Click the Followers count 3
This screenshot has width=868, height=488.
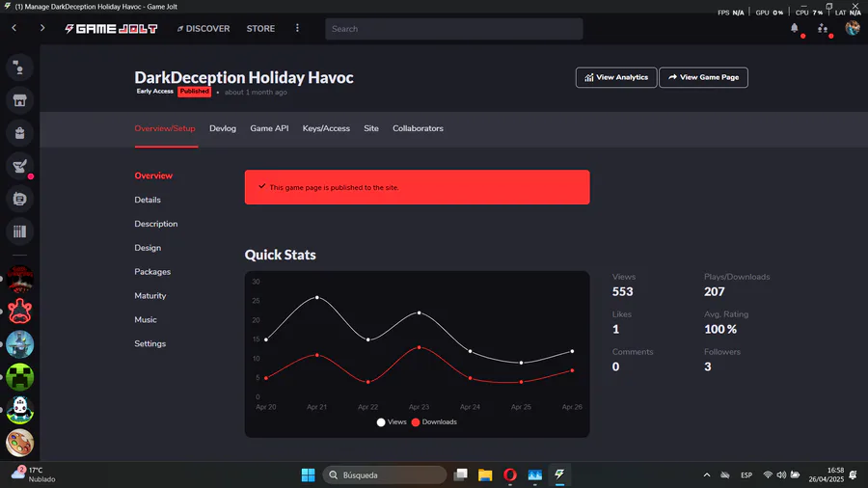[x=708, y=366]
